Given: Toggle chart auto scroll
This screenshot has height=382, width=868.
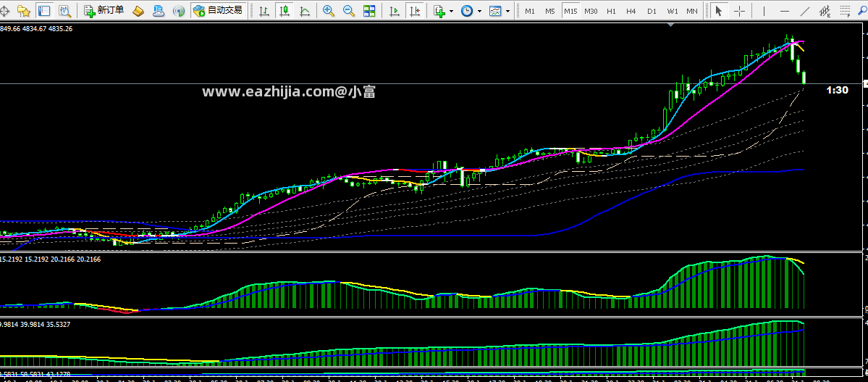Looking at the screenshot, I should pos(394,11).
